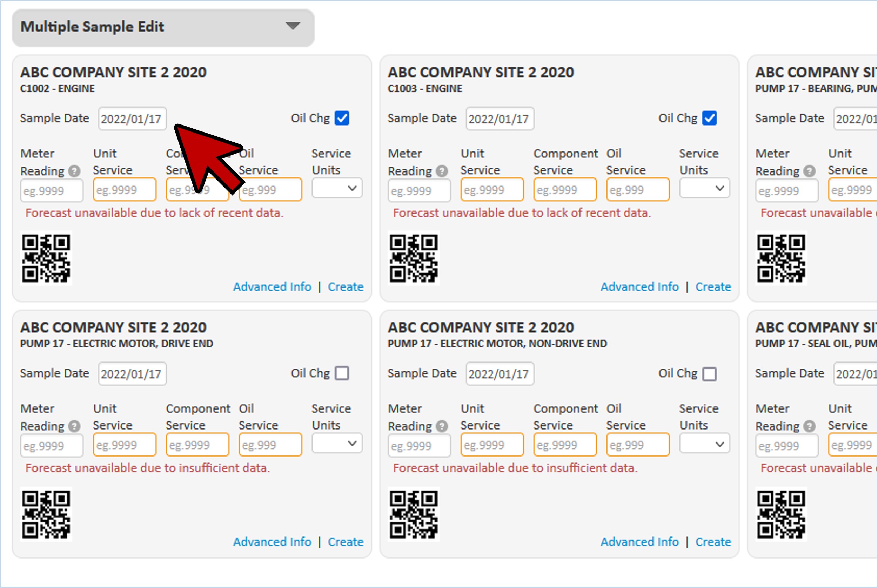Uncheck Oil Chg for C1003 Engine
This screenshot has height=588, width=878.
coord(709,118)
